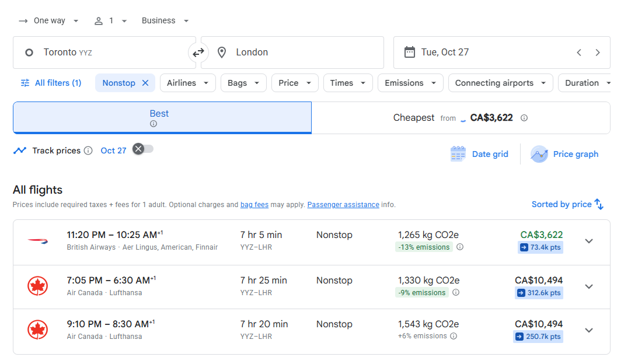Screen dimensions: 621x364
Task: Show emissions info for 1,543 kg CO2e flight
Action: click(454, 336)
